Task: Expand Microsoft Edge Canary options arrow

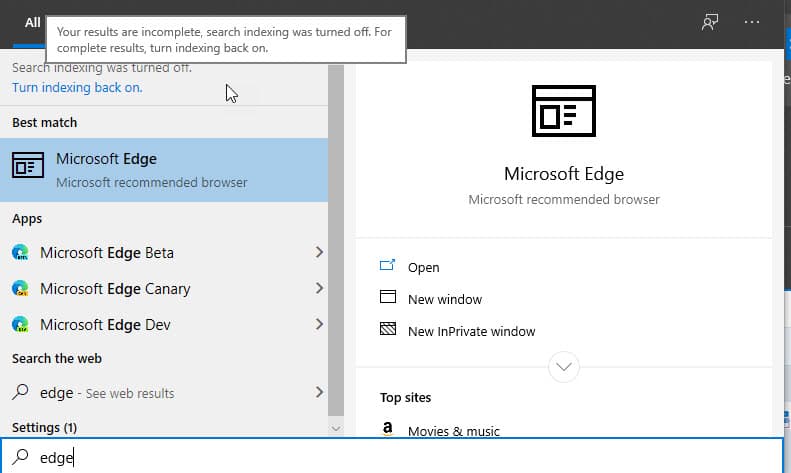Action: (319, 288)
